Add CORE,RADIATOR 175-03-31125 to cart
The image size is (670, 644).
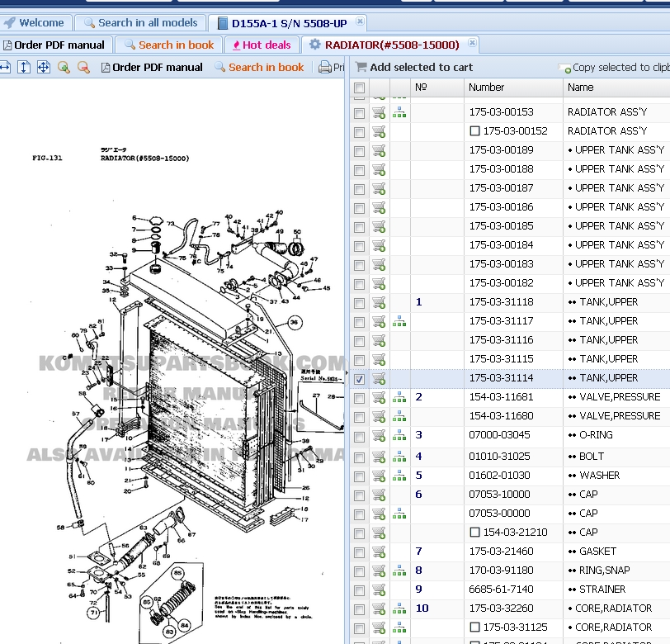point(379,627)
